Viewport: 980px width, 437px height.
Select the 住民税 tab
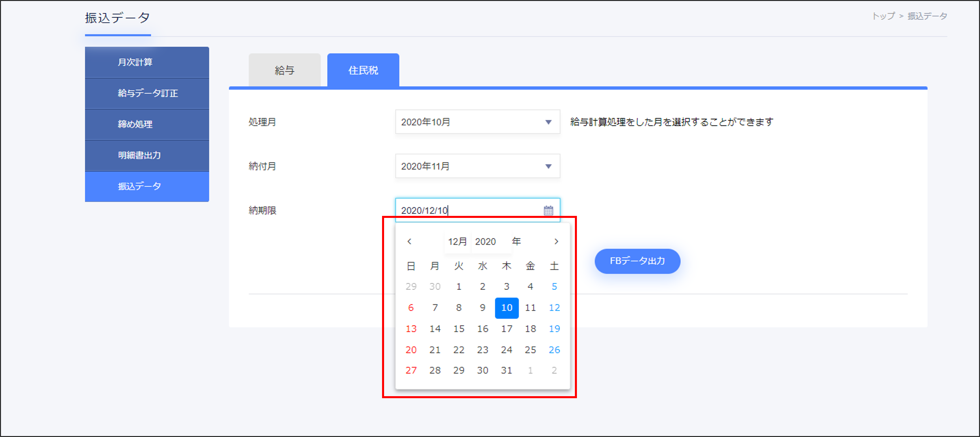363,70
